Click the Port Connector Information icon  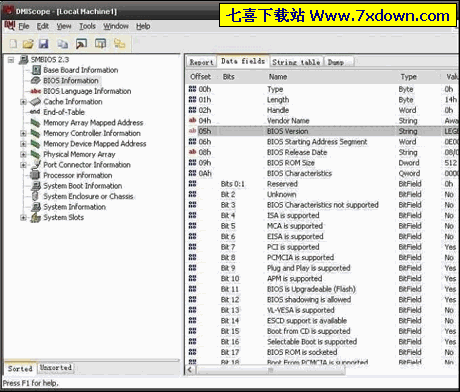(36, 165)
